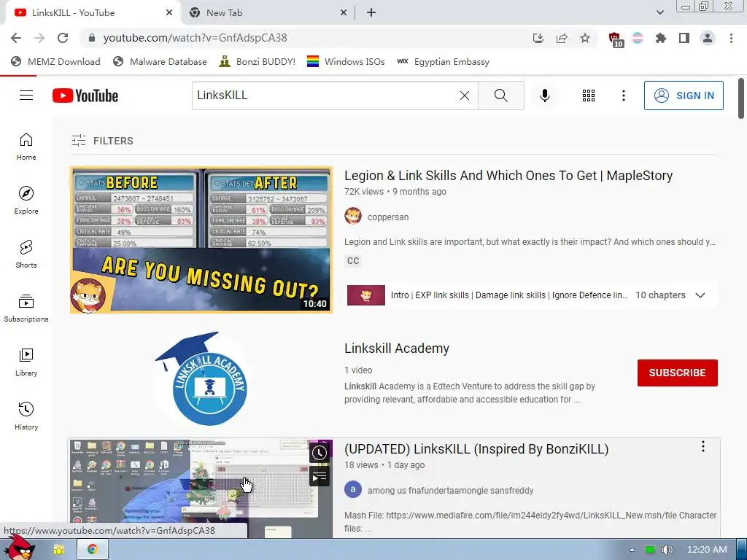
Task: Open Explore in sidebar
Action: [x=26, y=201]
